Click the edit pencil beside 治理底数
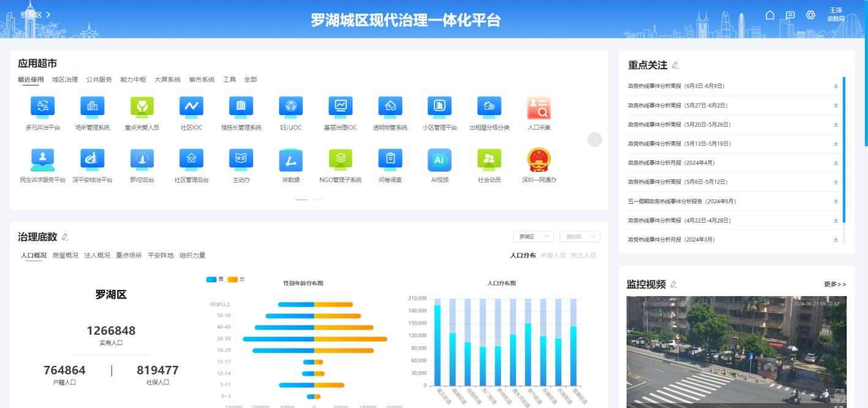 click(65, 237)
